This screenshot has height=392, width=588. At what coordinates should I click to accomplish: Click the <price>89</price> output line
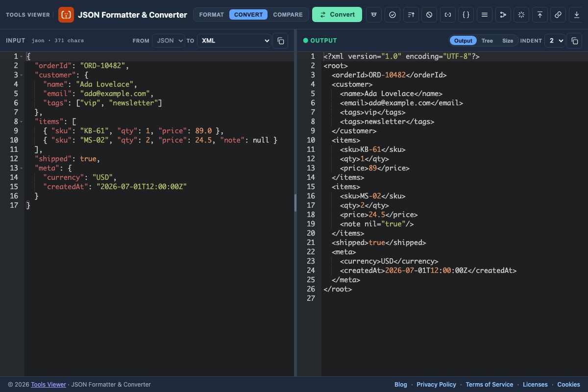point(374,168)
